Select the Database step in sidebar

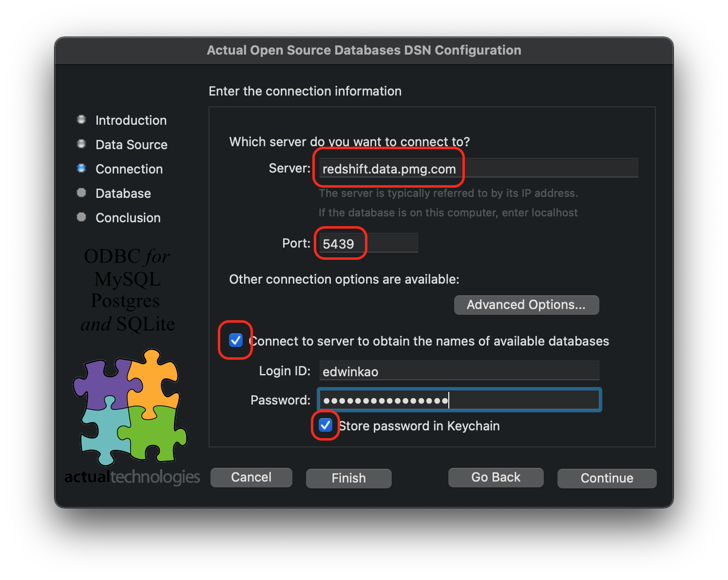(x=123, y=193)
